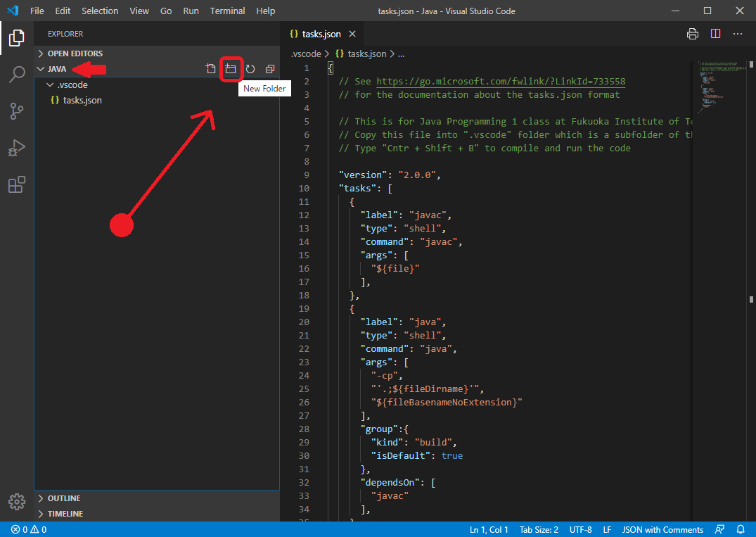Open the editor More Actions menu
This screenshot has width=756, height=537.
tap(738, 34)
